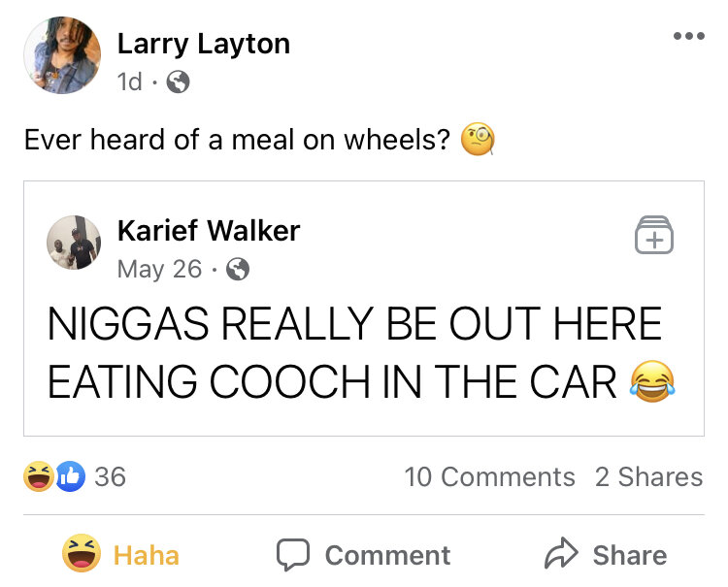Click the public globe icon beside May 26
This screenshot has height=587, width=728.
(x=238, y=270)
